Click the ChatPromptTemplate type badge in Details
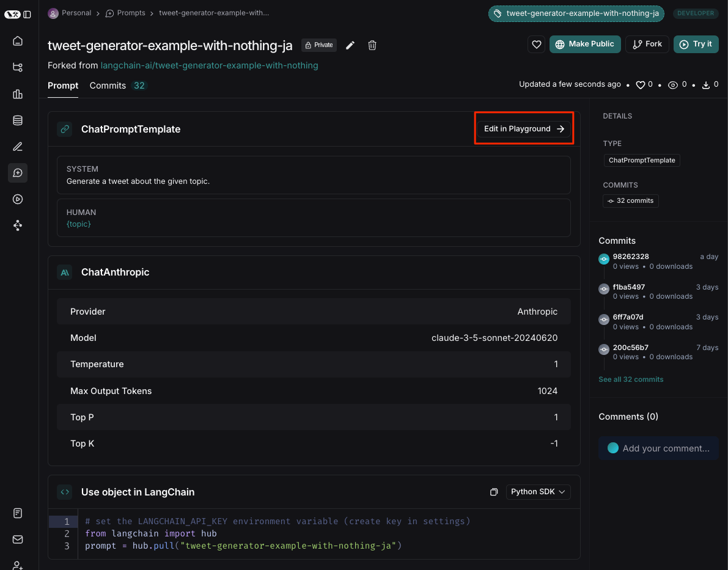The height and width of the screenshot is (570, 728). point(642,161)
